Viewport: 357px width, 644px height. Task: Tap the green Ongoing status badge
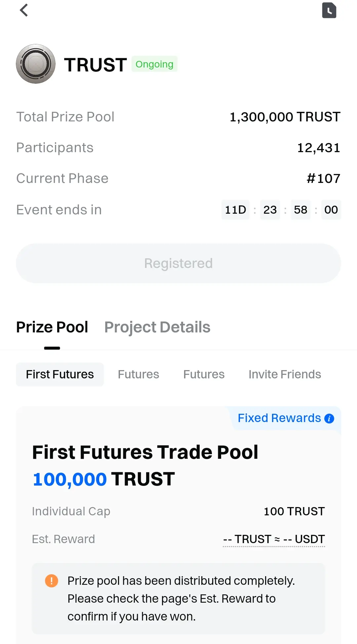coord(154,64)
